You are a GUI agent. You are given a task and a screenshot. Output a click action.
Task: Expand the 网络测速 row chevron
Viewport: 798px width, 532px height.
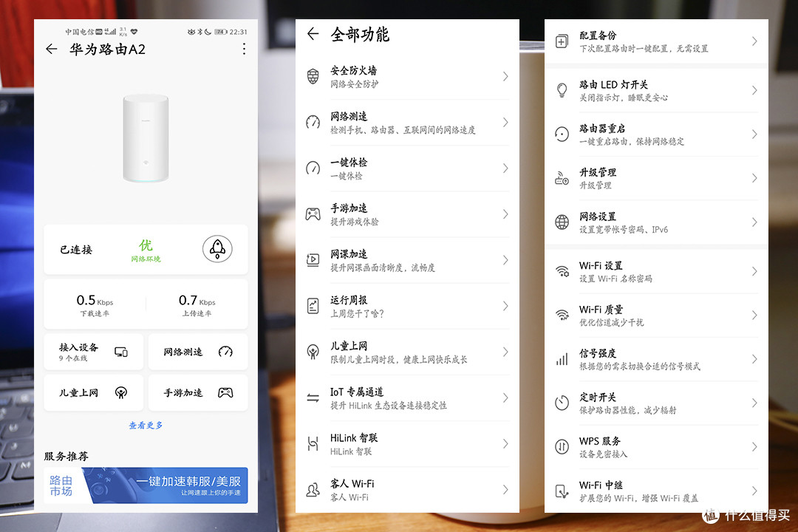click(505, 122)
